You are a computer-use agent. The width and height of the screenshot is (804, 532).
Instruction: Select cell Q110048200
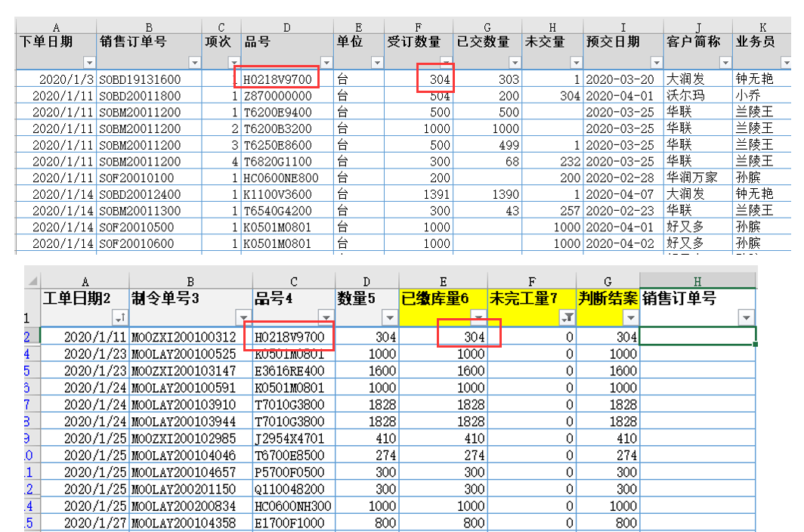pyautogui.click(x=294, y=489)
